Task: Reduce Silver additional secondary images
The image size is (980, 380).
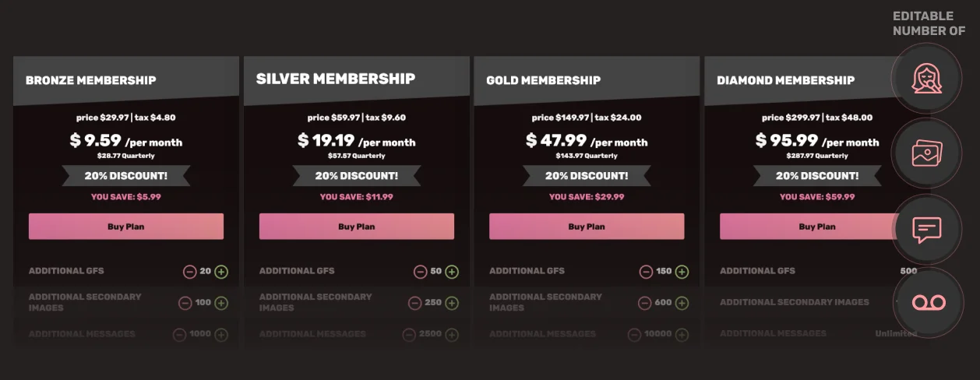Action: 415,303
